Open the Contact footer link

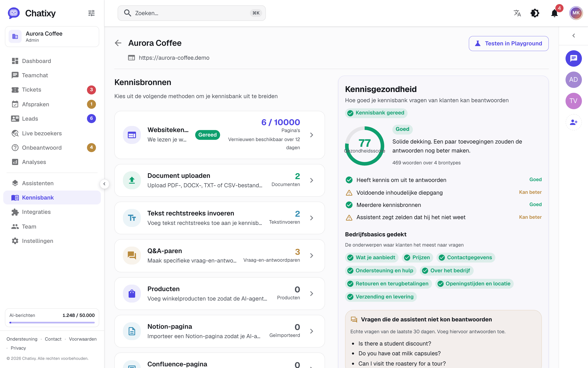coord(53,339)
